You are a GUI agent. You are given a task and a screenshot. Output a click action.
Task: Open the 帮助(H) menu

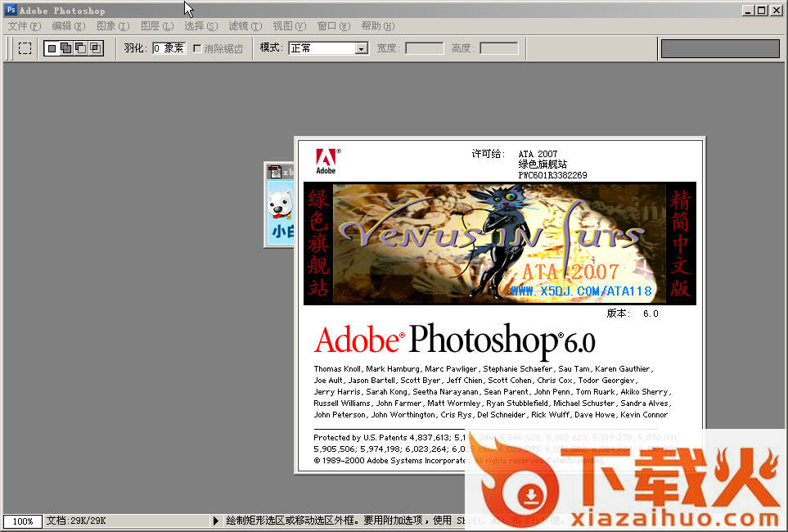377,25
